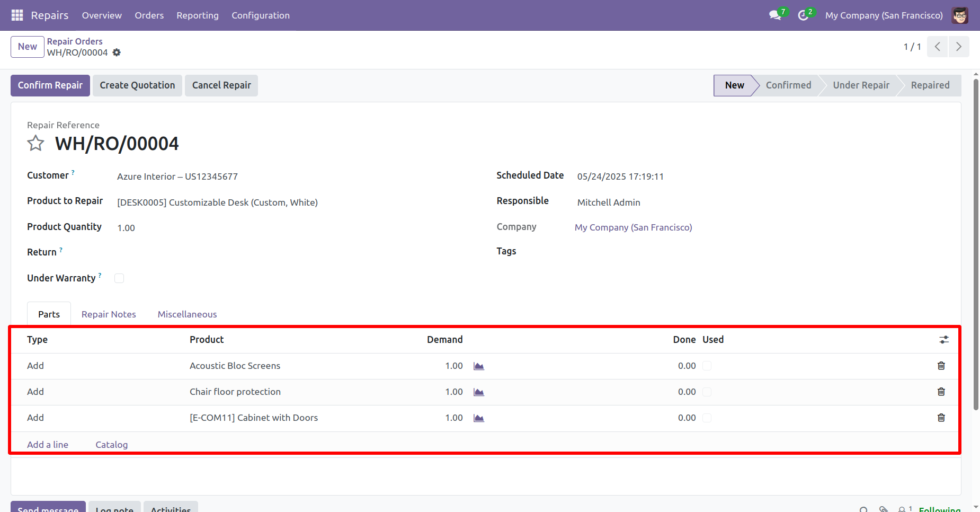The image size is (980, 512).
Task: Delete the Chair floor protection line
Action: coord(941,392)
